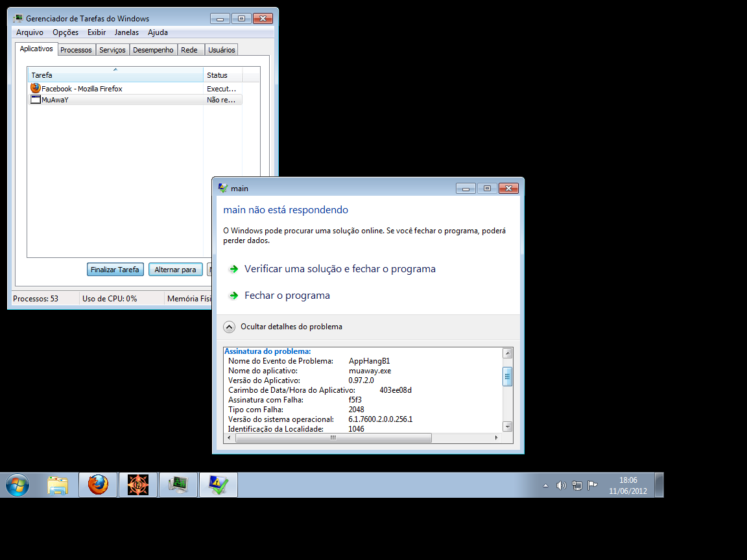Select 'Verificar uma solução e fechar o programa'
Screen dimensions: 747x560
(340, 269)
